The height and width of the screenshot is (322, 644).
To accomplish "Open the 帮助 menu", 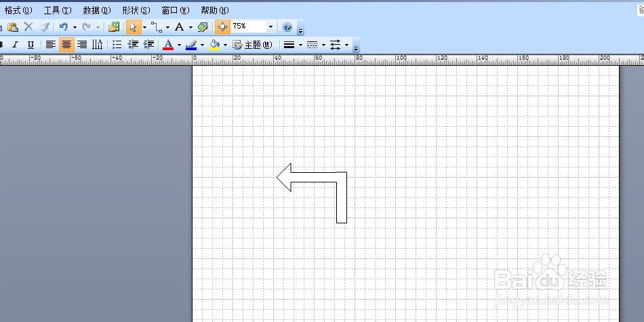I will coord(215,10).
